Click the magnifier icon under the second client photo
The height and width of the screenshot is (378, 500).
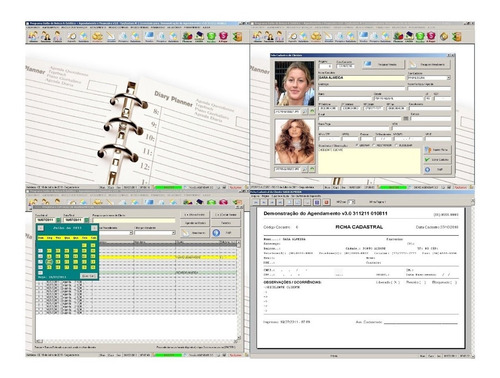coord(305,169)
